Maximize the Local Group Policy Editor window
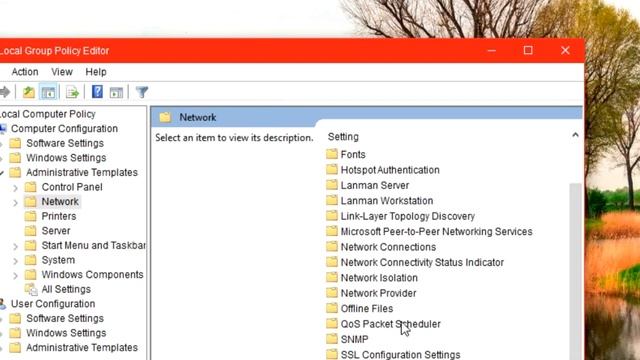Image resolution: width=640 pixels, height=360 pixels. (528, 50)
